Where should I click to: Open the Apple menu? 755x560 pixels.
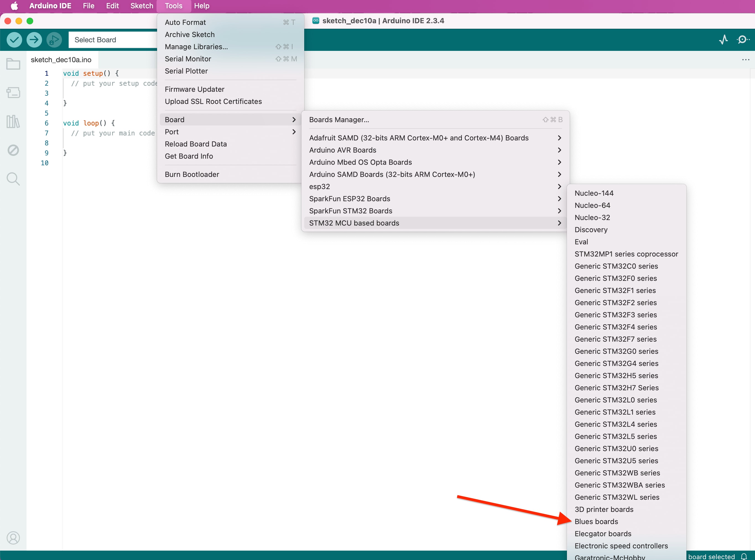(x=14, y=6)
